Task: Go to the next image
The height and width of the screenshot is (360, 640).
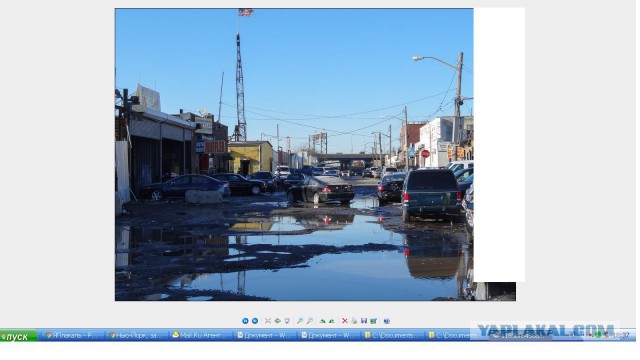Action: (255, 321)
